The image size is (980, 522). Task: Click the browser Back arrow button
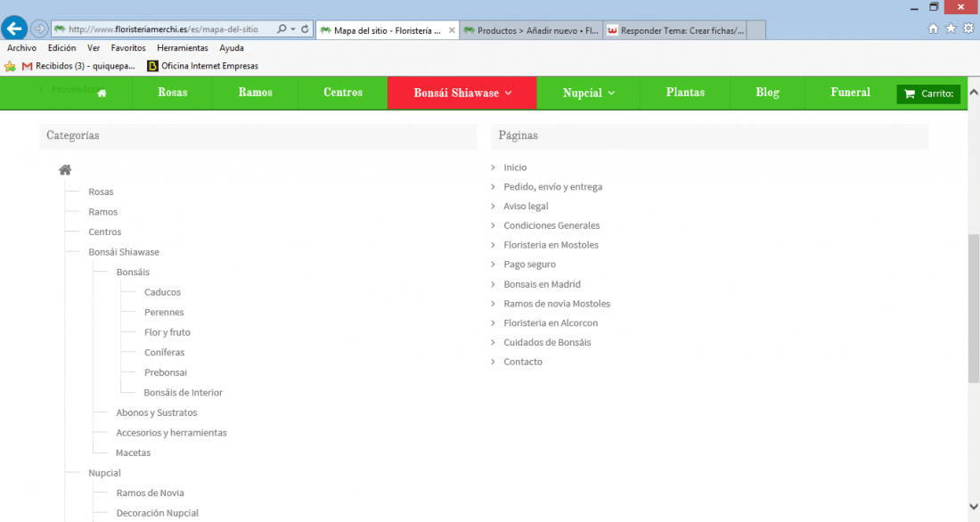click(x=13, y=29)
